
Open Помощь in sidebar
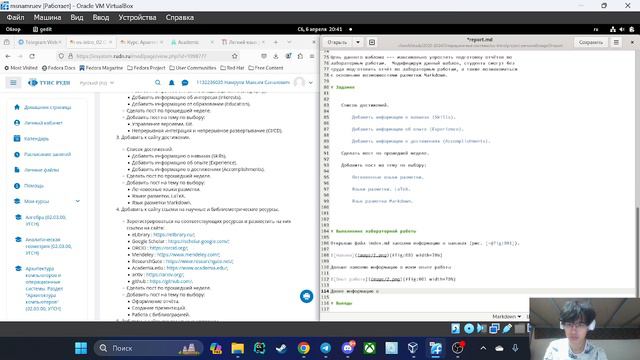pos(29,186)
